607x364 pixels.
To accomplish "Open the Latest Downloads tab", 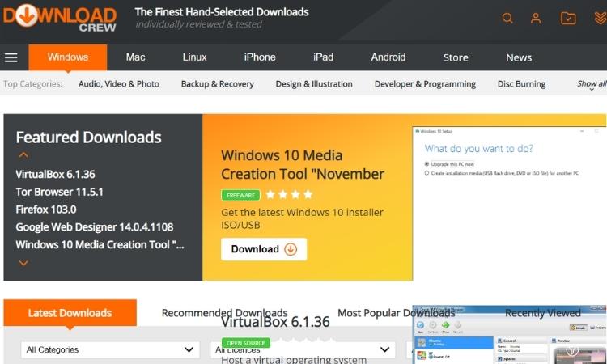I will coord(70,313).
